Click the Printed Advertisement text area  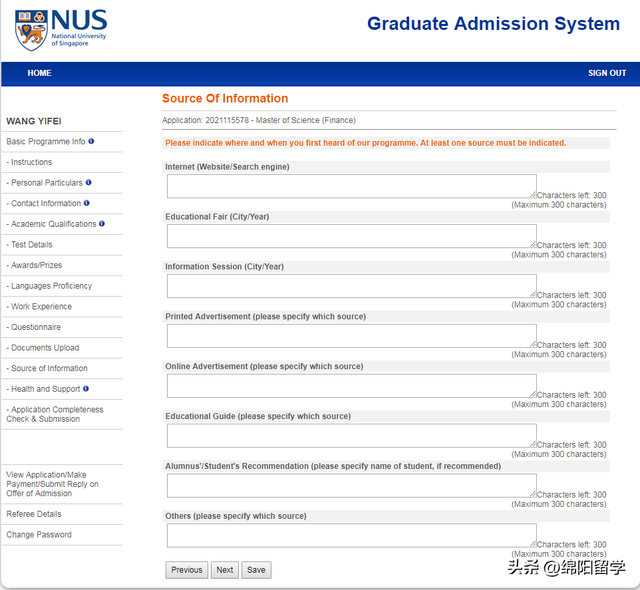click(351, 336)
